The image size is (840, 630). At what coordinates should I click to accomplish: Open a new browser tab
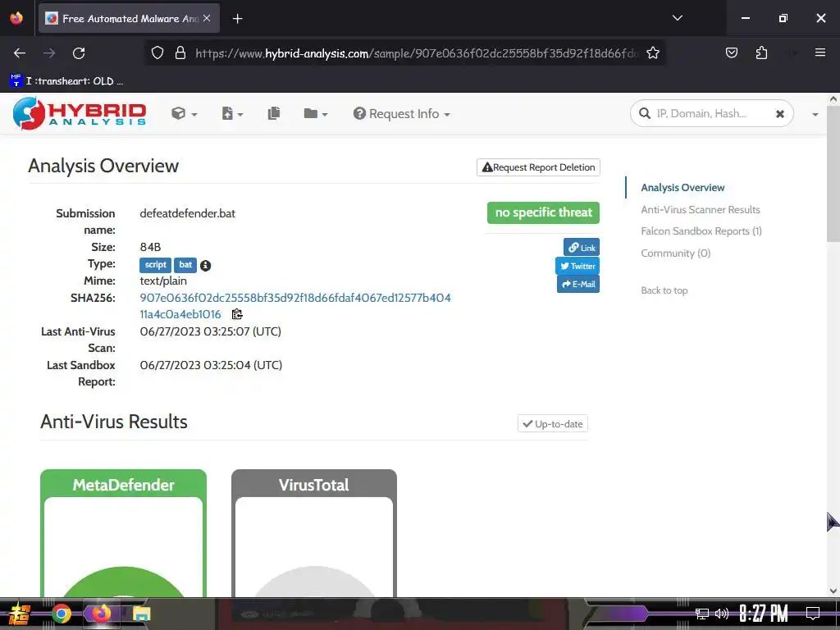237,19
